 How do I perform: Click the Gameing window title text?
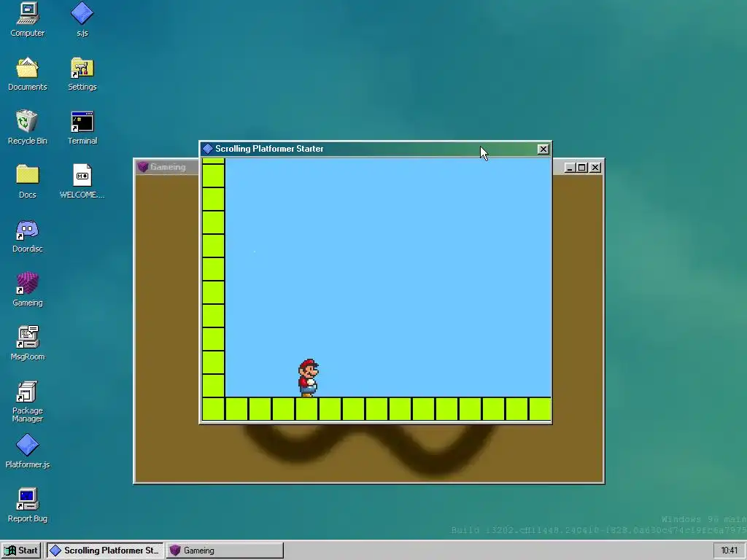168,167
